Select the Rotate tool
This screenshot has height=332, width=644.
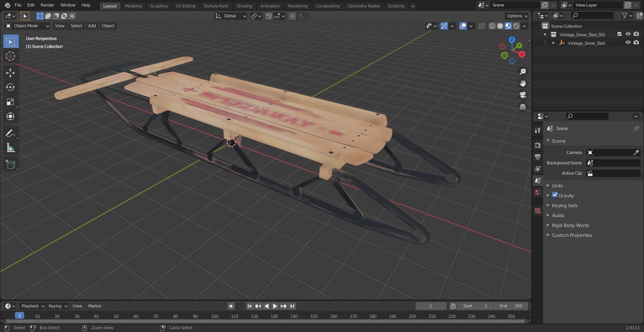[x=10, y=87]
